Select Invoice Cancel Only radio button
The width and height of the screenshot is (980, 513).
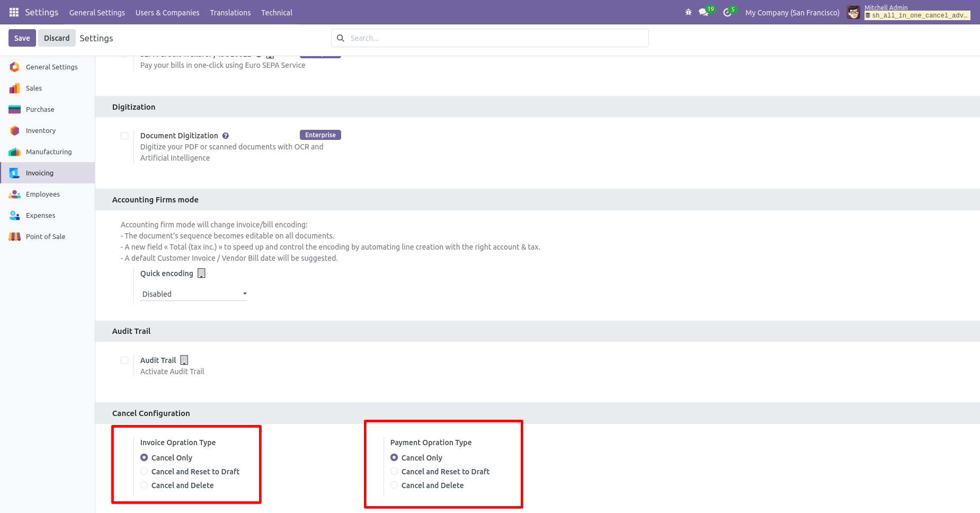[144, 457]
